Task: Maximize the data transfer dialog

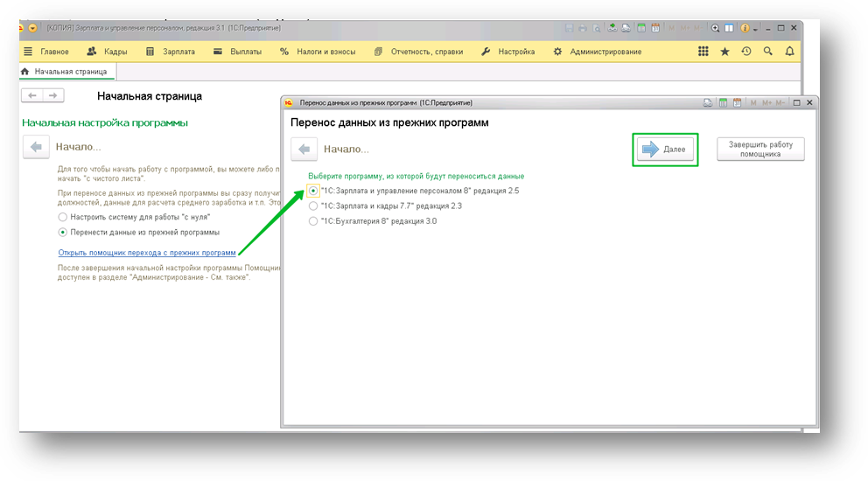Action: pos(796,103)
